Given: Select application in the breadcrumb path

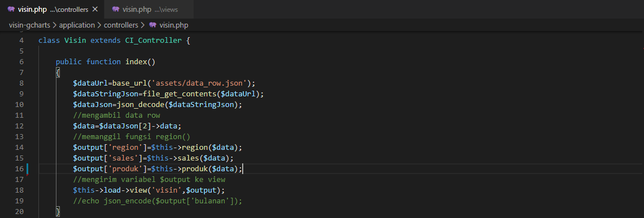Looking at the screenshot, I should pos(77,25).
